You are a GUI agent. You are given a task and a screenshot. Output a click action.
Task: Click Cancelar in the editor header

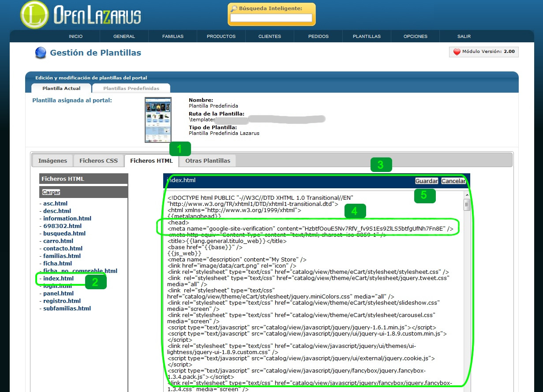453,181
